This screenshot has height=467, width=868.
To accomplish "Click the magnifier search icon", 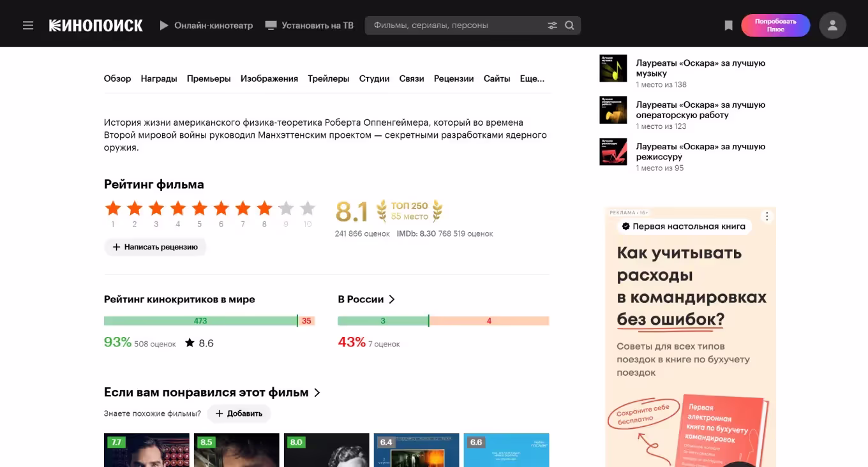I will coord(569,26).
